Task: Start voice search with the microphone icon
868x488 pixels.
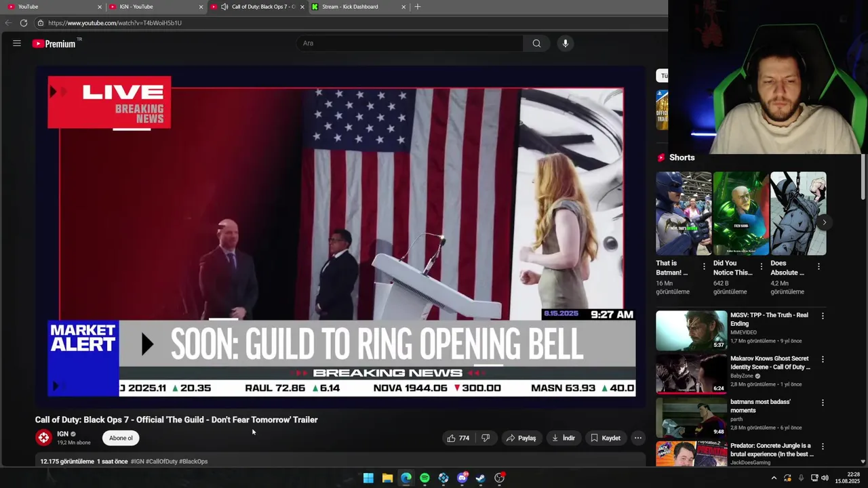Action: tap(566, 43)
